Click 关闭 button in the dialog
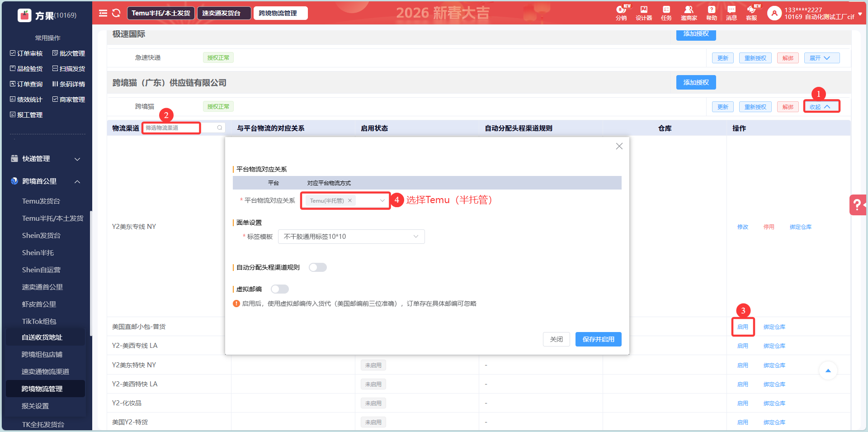 click(557, 339)
